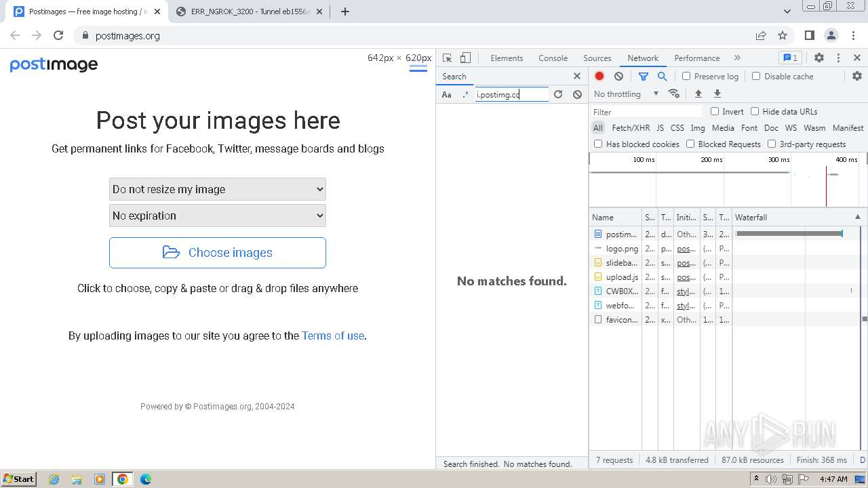
Task: Activate the inspect element picker icon
Action: click(447, 58)
